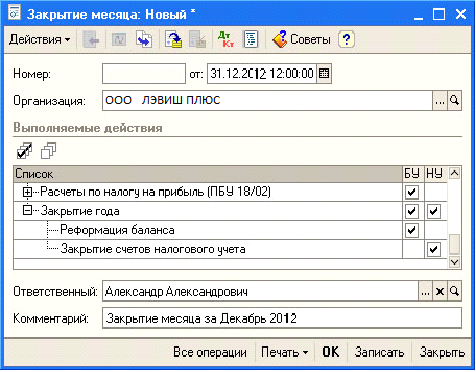Viewport: 476px width, 372px height.
Task: Click the post document icon with yellow folder
Action: (174, 40)
